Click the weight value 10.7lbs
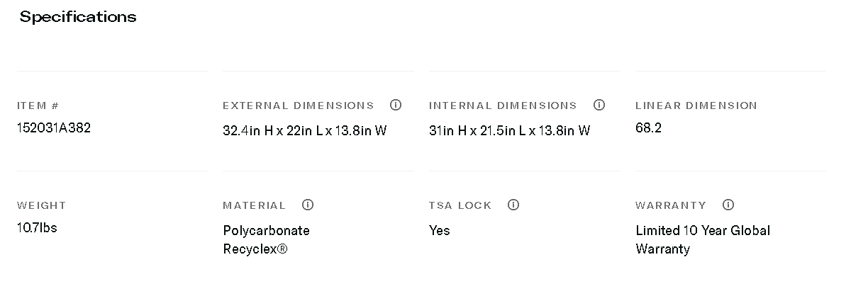This screenshot has height=296, width=868. (x=37, y=228)
